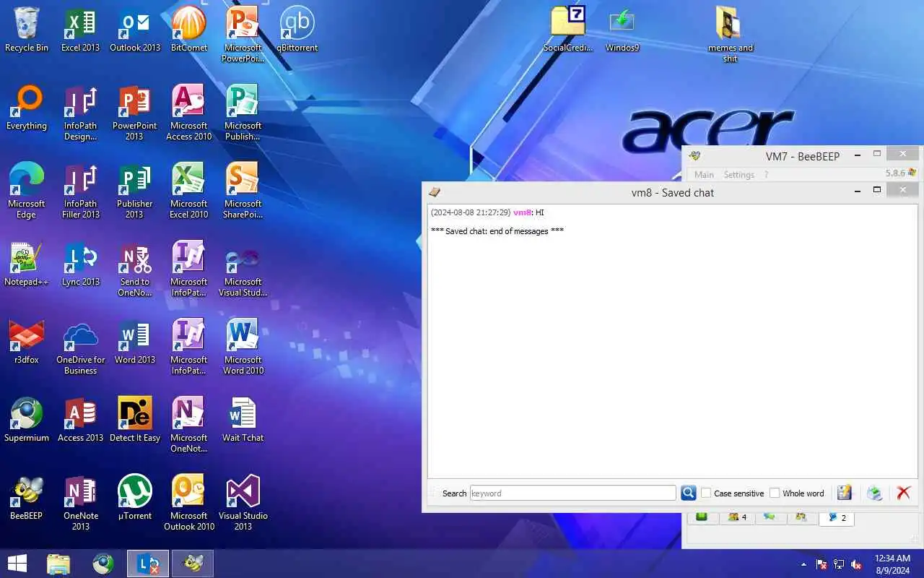Enable the Whole word checkbox

pos(775,493)
